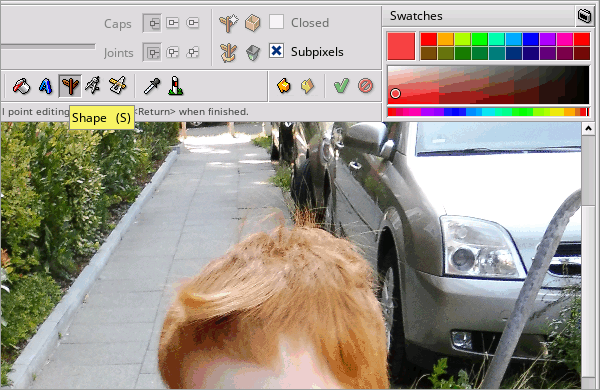Click the red cancel icon
Image resolution: width=600 pixels, height=390 pixels.
(x=365, y=85)
